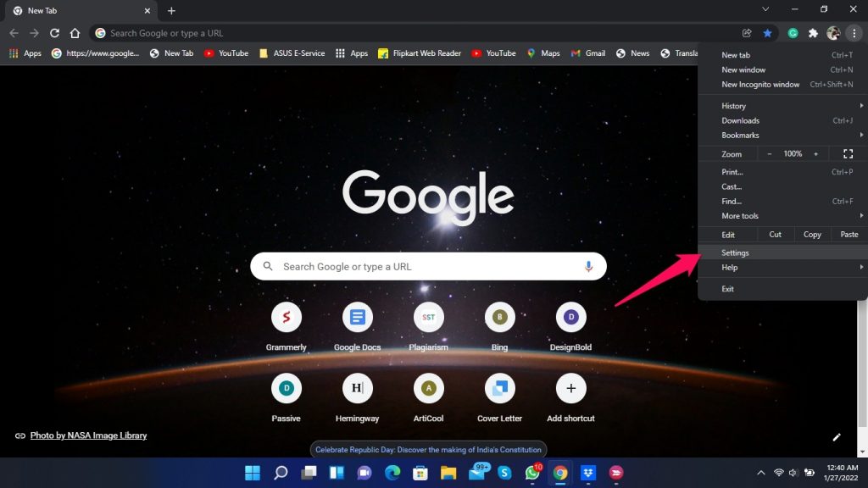
Task: Close the Chrome three-dot menu button
Action: pyautogui.click(x=854, y=33)
